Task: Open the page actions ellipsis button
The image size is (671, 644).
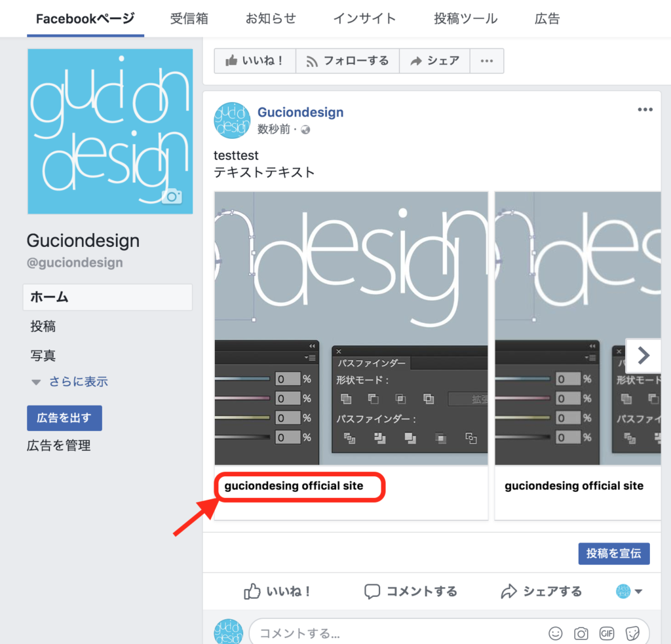Action: click(x=486, y=61)
